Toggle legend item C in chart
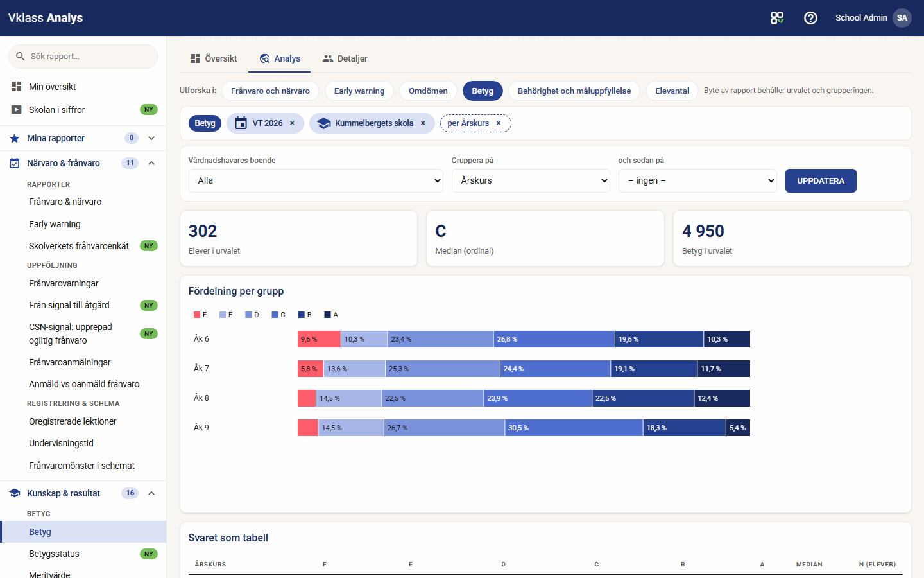Viewport: 924px width, 578px height. [278, 315]
